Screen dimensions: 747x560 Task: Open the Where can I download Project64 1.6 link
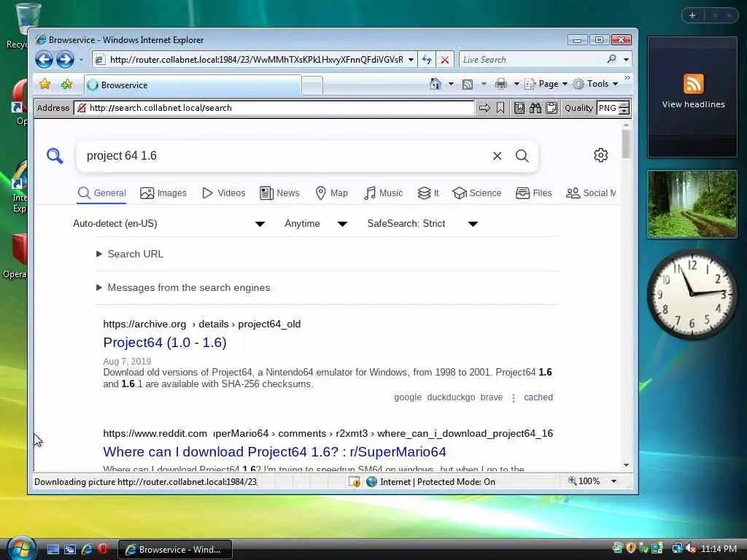275,451
